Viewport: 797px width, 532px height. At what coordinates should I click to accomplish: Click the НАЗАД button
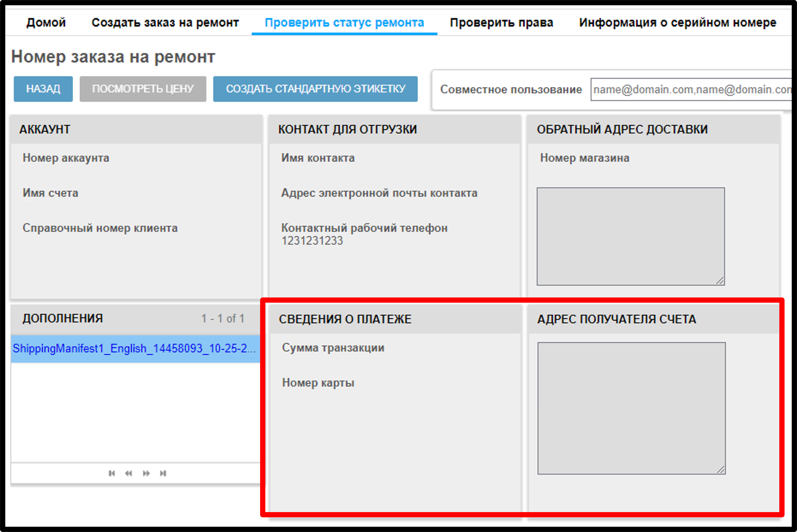pos(43,89)
